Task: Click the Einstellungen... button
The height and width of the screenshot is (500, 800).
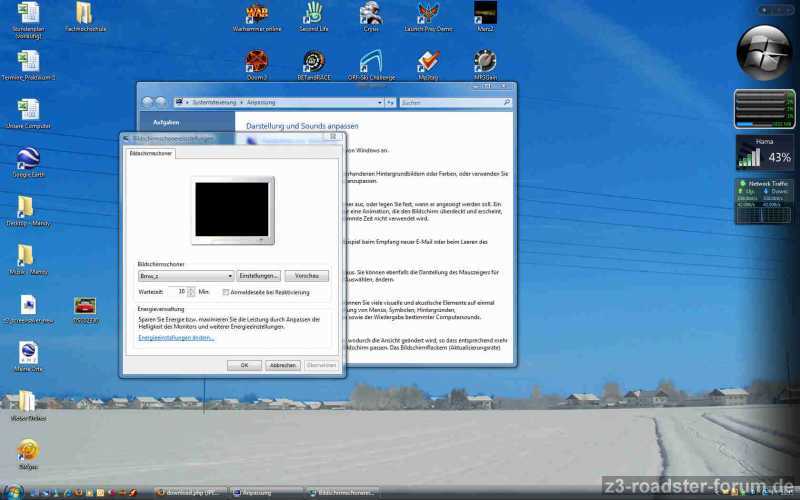Action: pyautogui.click(x=259, y=275)
